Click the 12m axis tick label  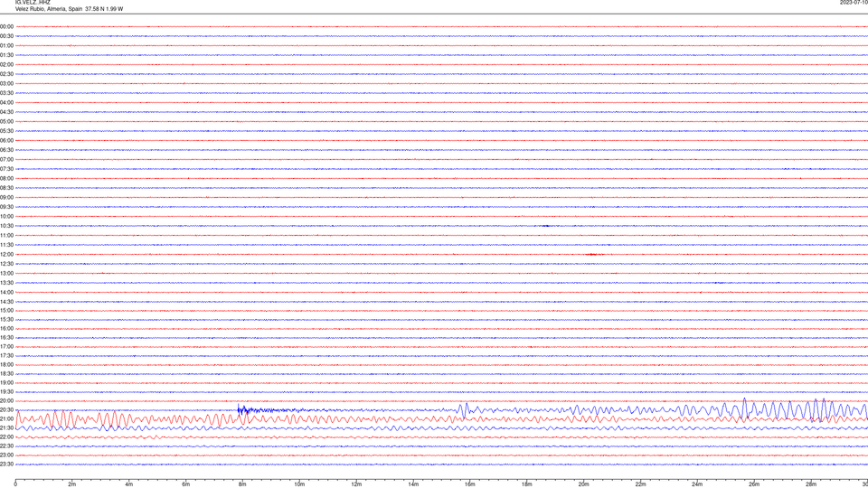pos(356,484)
